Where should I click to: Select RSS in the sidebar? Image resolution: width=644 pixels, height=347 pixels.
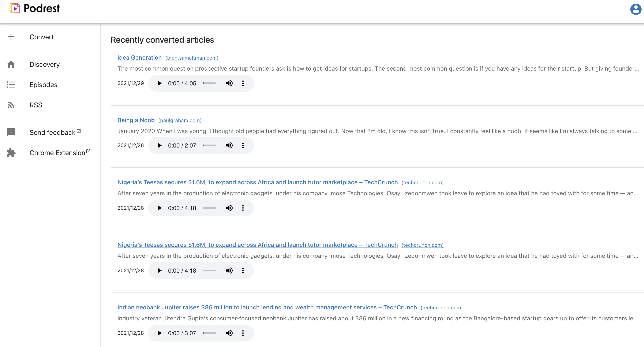(x=36, y=105)
